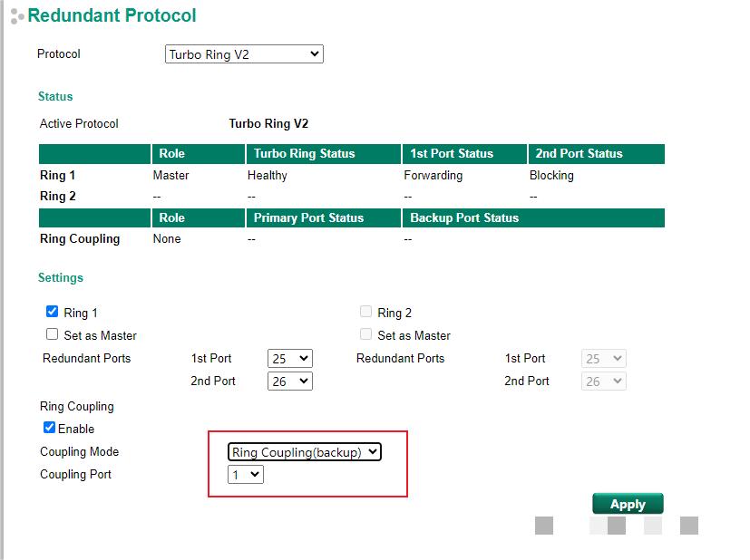Disable the Ring Coupling Enable checkbox
The image size is (750, 560).
(49, 427)
